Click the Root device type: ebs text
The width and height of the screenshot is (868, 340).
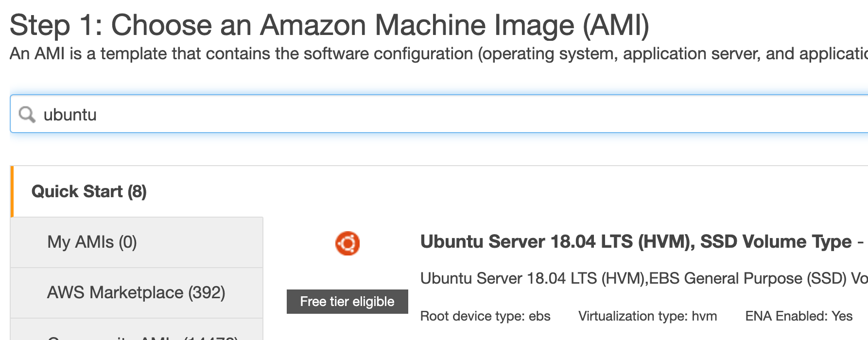pyautogui.click(x=485, y=316)
